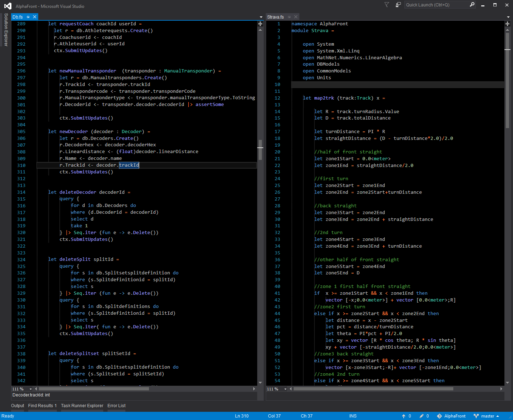Open the 111 % zoom dropdown in Db.fs pane
This screenshot has height=420, width=513.
[x=31, y=389]
